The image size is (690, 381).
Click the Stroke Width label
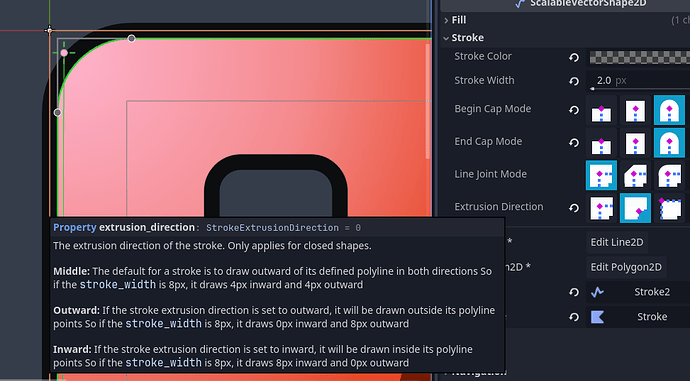click(484, 81)
